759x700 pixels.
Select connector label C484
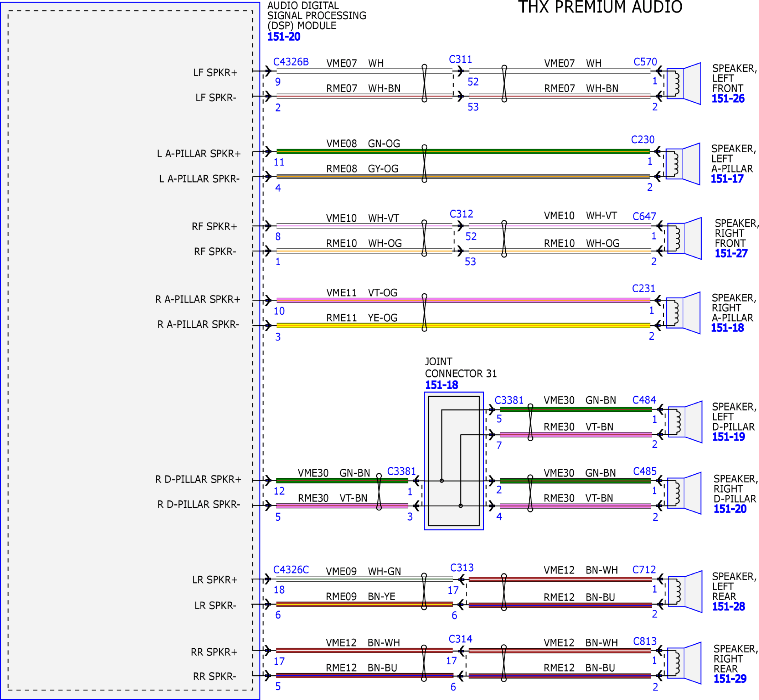[x=644, y=400]
